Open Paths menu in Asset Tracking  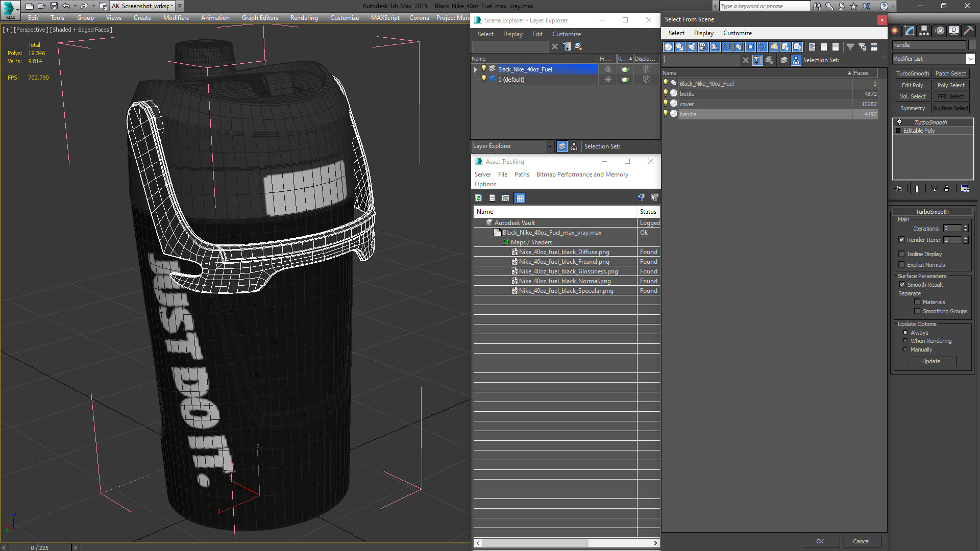(522, 174)
